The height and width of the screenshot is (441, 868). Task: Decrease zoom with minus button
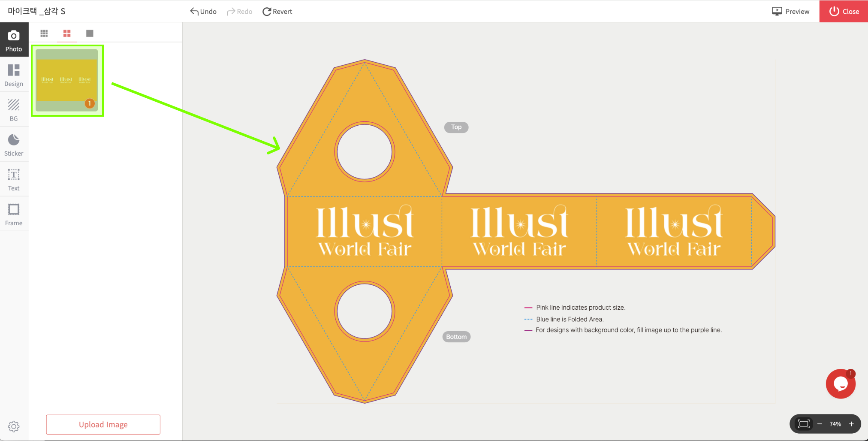pos(820,424)
